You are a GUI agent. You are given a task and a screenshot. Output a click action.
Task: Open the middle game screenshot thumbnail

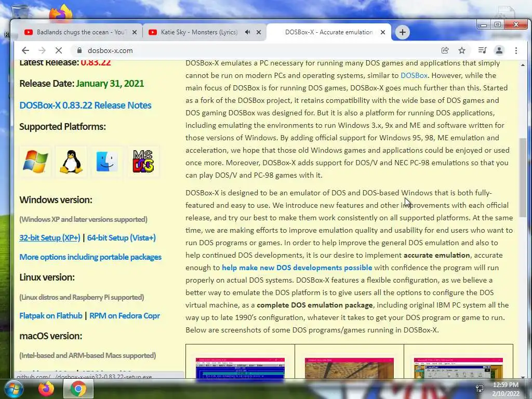pyautogui.click(x=349, y=368)
